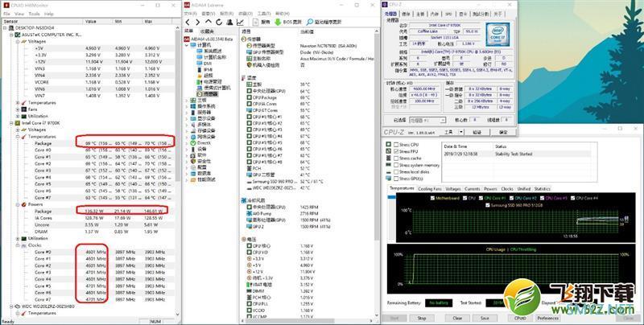644x325 pixels.
Task: Collapse the ASUSTeK COMPUTER INC. node
Action: pyautogui.click(x=11, y=35)
